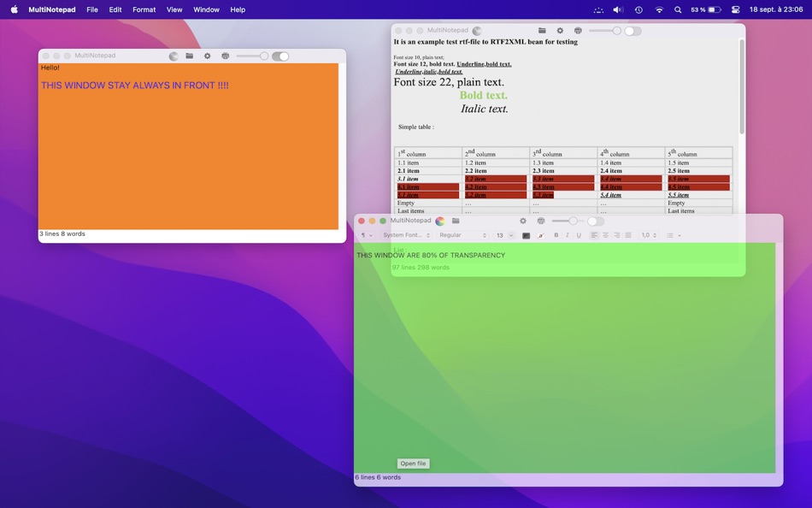
Task: Click the Wi-Fi icon in menu bar
Action: pyautogui.click(x=659, y=10)
